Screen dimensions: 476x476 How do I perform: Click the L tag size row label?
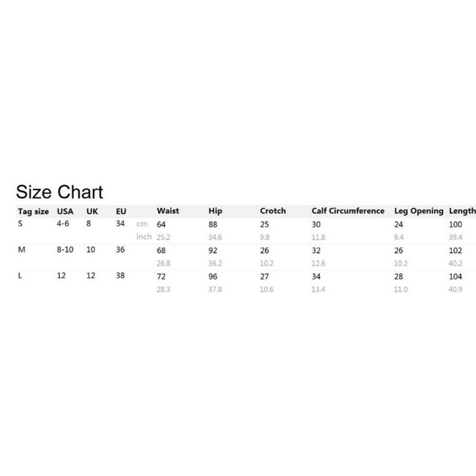20,276
